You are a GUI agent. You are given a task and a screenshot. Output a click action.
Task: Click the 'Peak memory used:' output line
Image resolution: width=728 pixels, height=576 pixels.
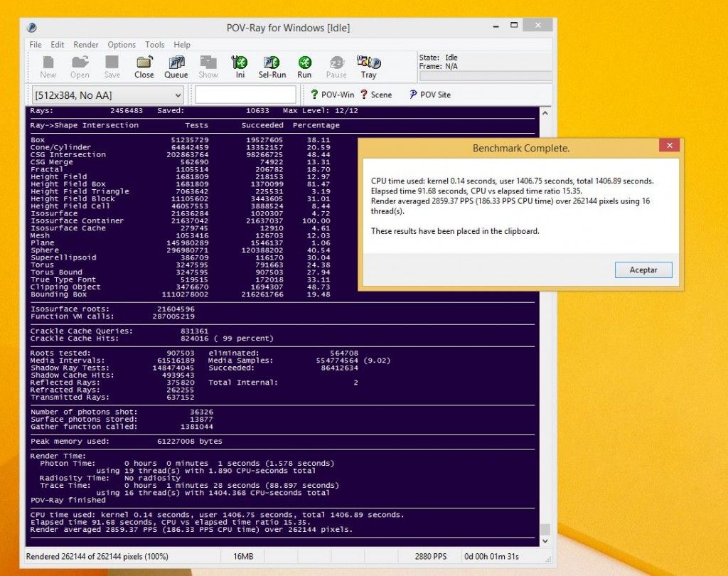click(127, 442)
